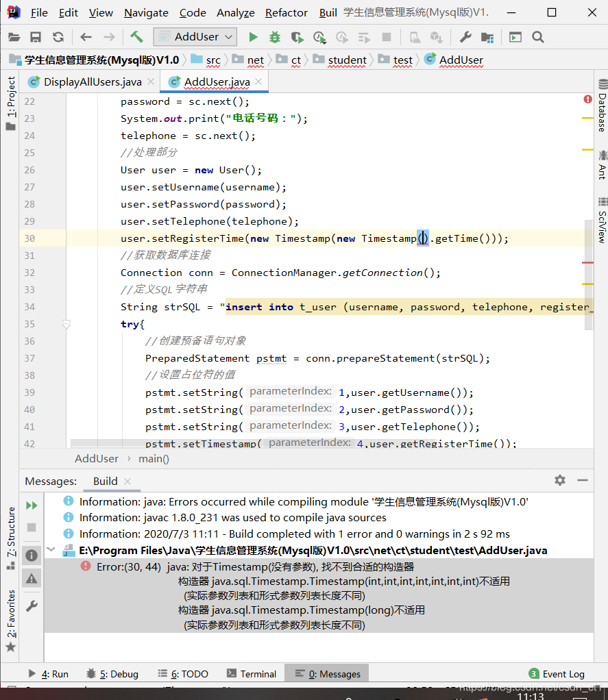The width and height of the screenshot is (608, 700).
Task: Open the Analyze menu
Action: pyautogui.click(x=235, y=13)
